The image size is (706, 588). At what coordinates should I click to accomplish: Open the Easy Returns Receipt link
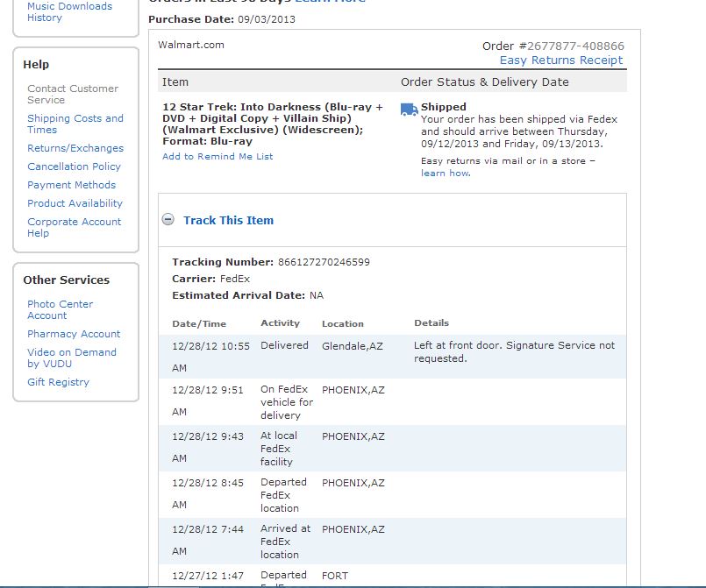561,60
